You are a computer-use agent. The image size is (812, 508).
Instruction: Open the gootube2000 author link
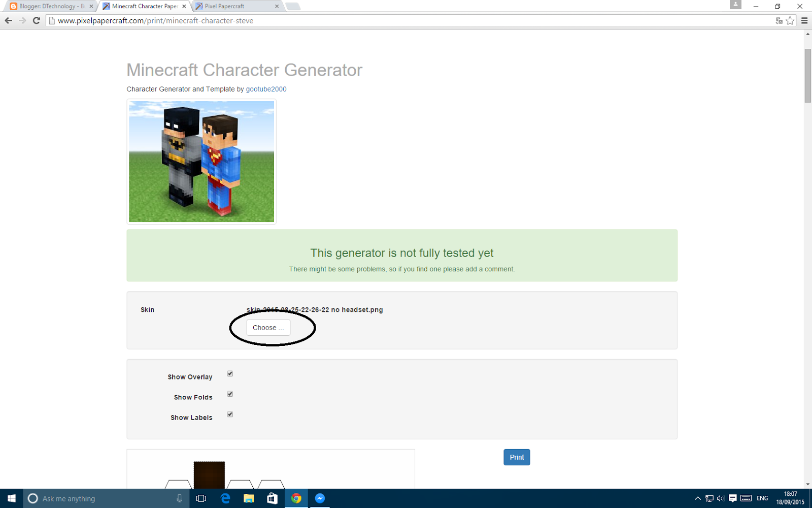pyautogui.click(x=266, y=89)
